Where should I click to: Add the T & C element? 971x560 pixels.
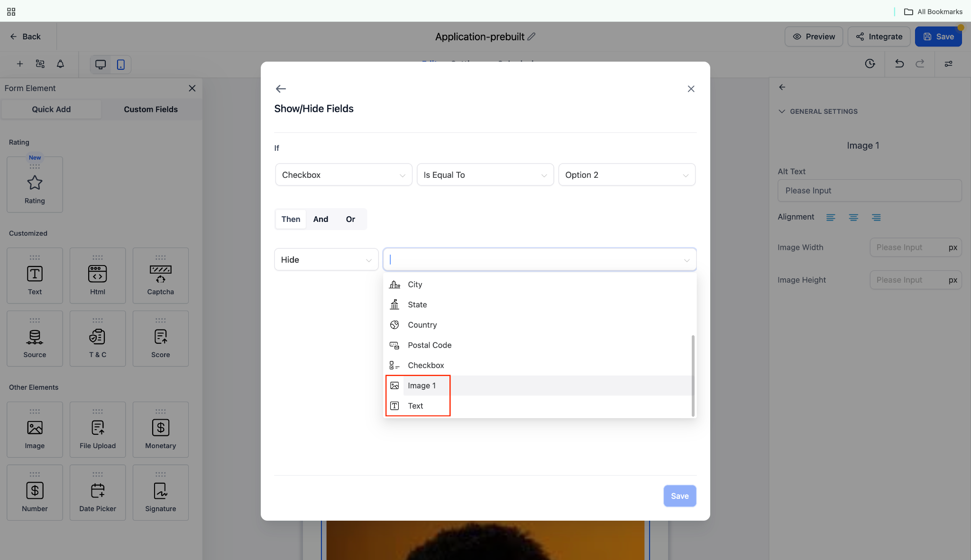[98, 339]
